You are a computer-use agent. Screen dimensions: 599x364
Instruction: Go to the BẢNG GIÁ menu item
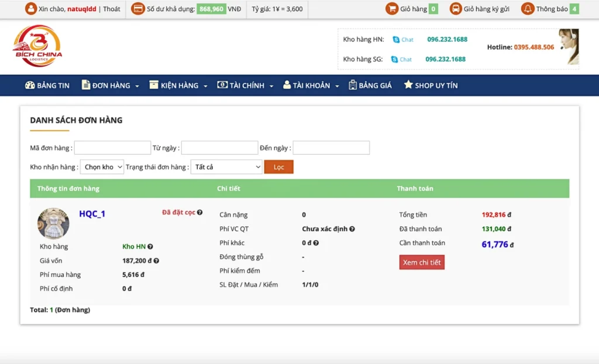(x=370, y=85)
